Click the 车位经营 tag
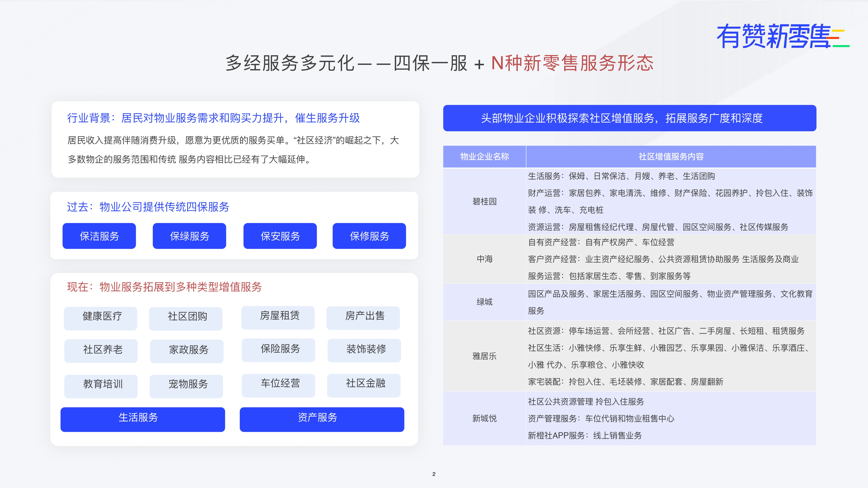Viewport: 868px width, 488px height. point(279,385)
